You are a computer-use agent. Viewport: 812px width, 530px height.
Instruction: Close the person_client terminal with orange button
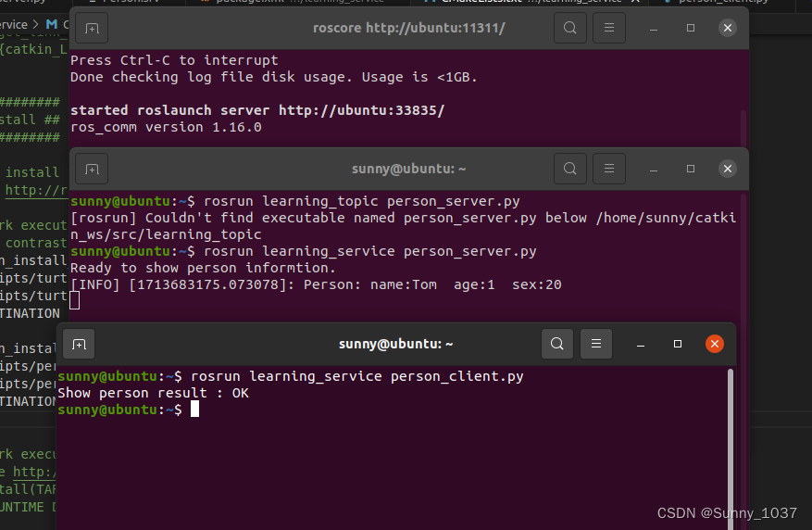click(715, 344)
